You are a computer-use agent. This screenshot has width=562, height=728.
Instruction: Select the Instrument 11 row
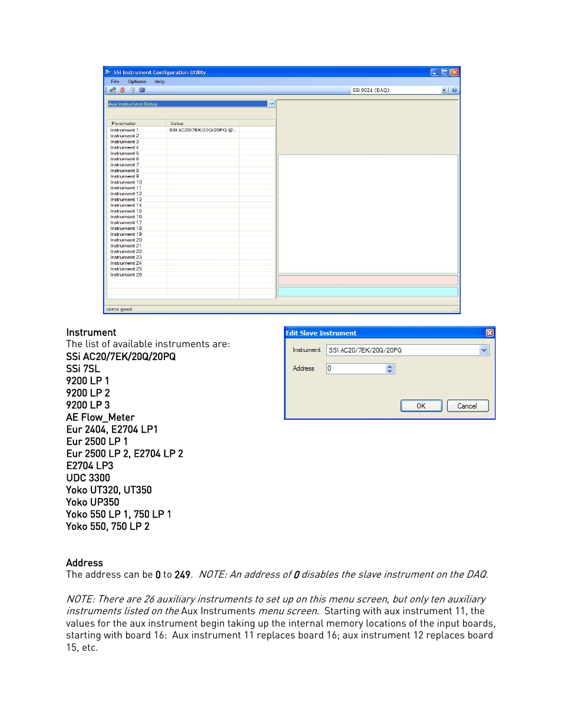pos(191,187)
